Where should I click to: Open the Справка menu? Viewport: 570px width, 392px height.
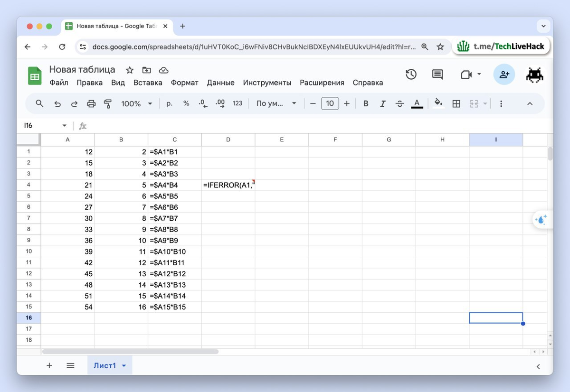point(368,83)
